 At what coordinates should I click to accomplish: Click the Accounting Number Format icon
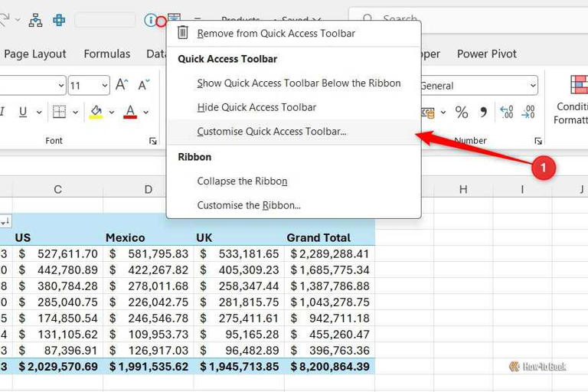click(x=428, y=112)
